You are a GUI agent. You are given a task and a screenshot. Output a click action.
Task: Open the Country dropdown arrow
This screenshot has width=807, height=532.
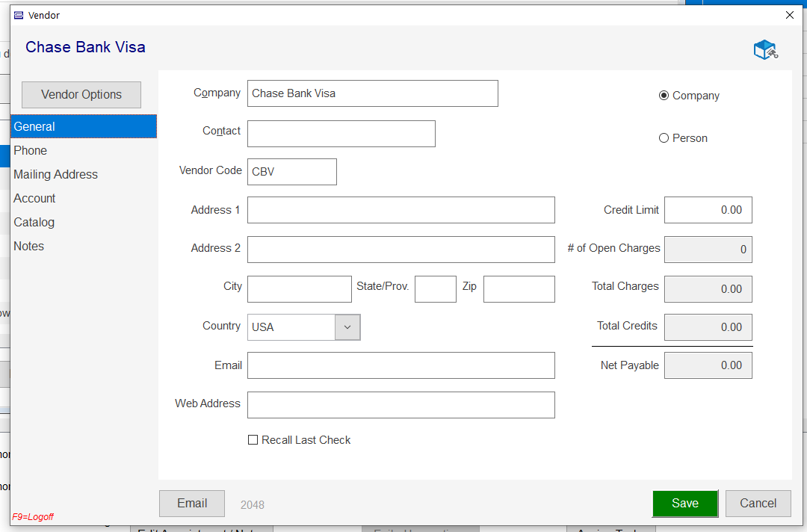coord(347,327)
